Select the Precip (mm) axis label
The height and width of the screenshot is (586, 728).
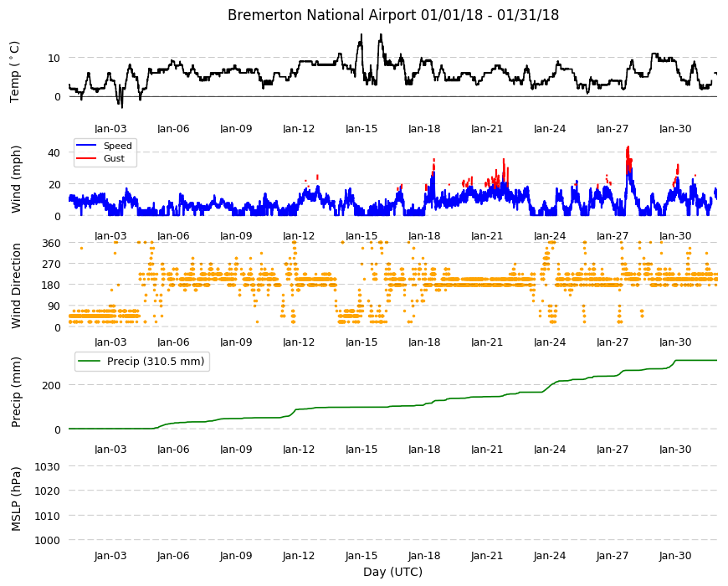16,392
